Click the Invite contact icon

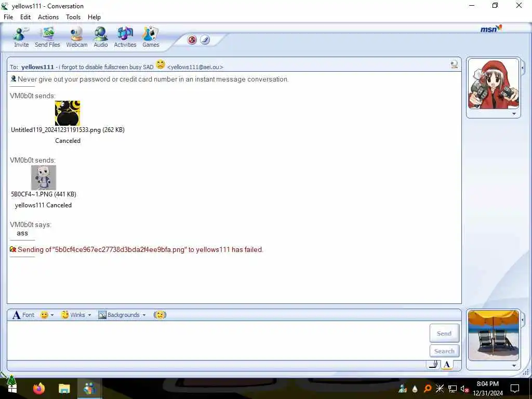pyautogui.click(x=21, y=37)
